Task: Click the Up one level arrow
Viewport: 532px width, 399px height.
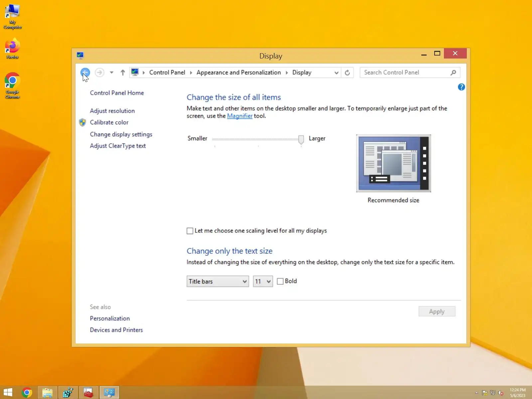Action: pos(123,72)
